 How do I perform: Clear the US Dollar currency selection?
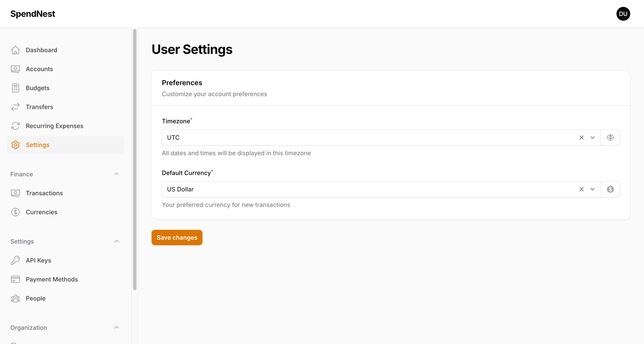point(582,189)
